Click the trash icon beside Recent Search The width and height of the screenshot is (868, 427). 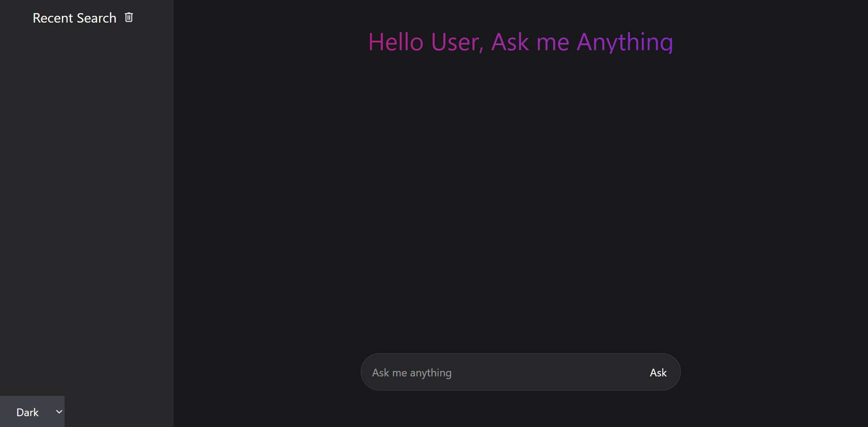point(129,17)
